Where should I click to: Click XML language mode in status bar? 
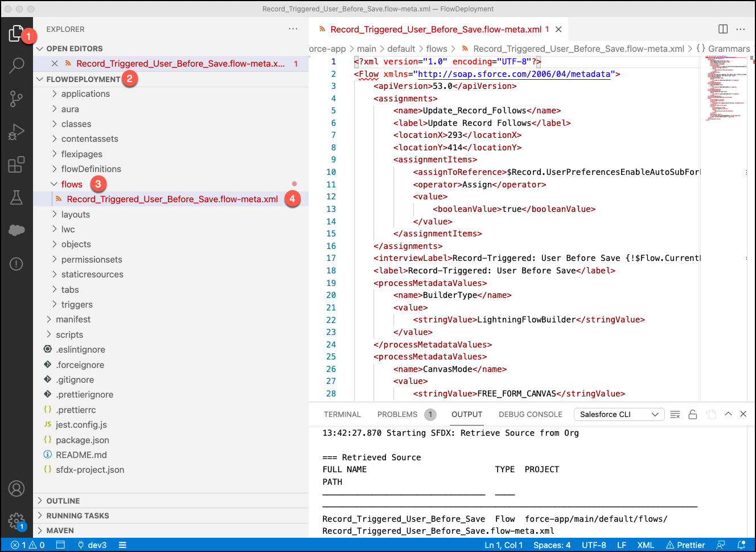point(646,545)
